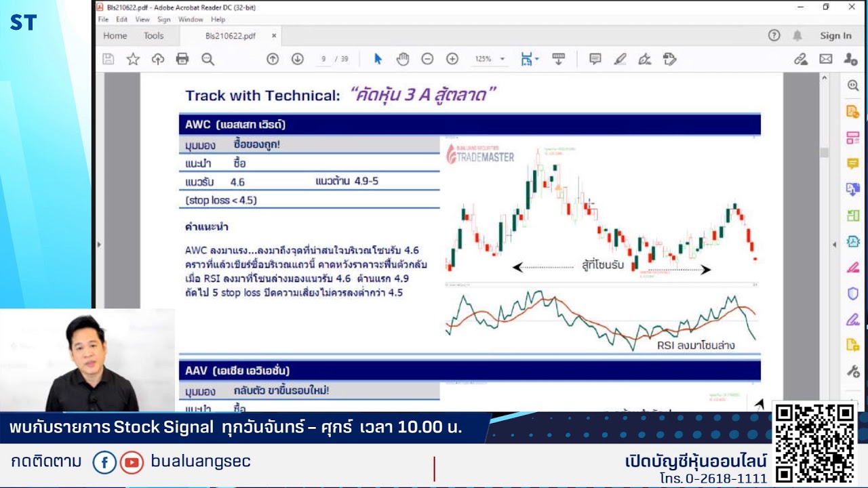Click the 'Track with Technical:' heading
868x488 pixels.
(262, 96)
